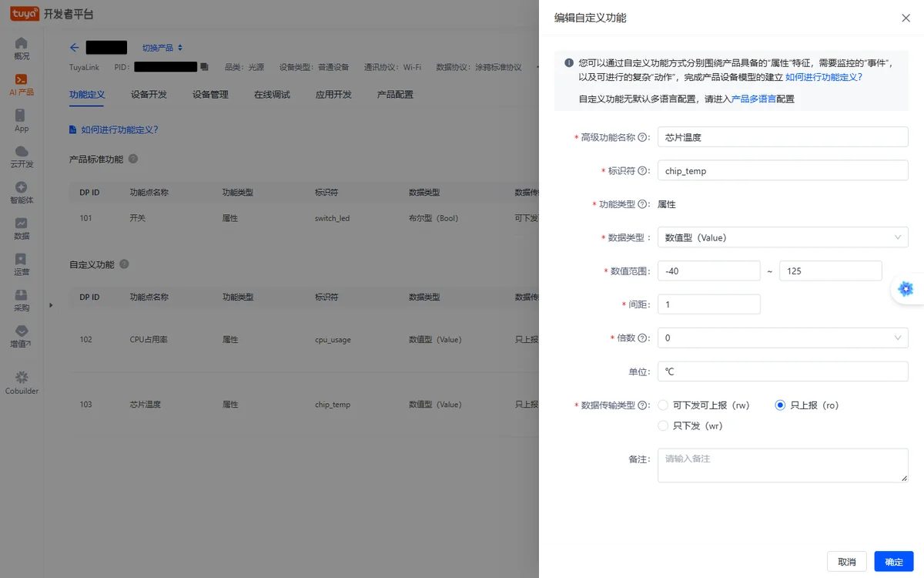Open the 云开发 cloud icon

pyautogui.click(x=22, y=151)
